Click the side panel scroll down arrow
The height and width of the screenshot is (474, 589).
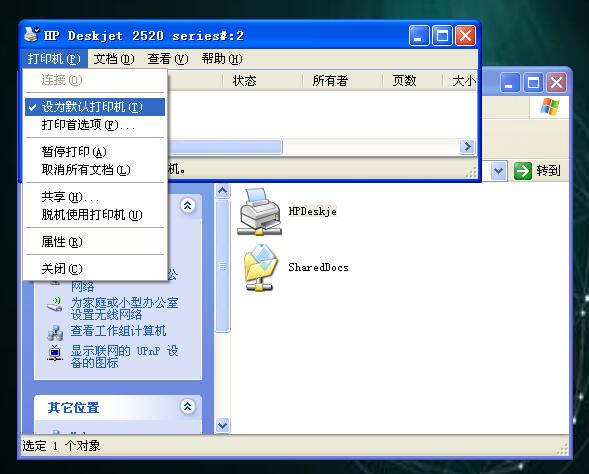222,426
